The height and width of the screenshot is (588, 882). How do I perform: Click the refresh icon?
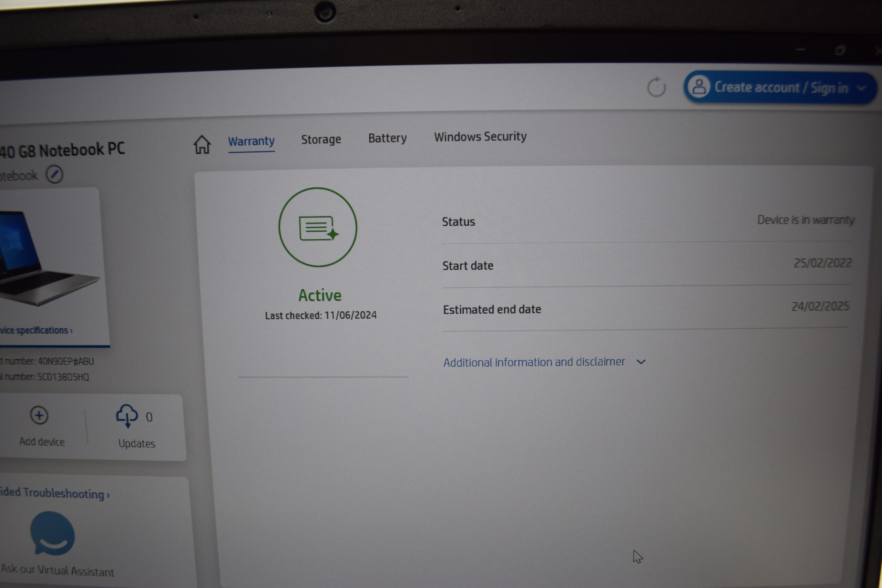[656, 87]
